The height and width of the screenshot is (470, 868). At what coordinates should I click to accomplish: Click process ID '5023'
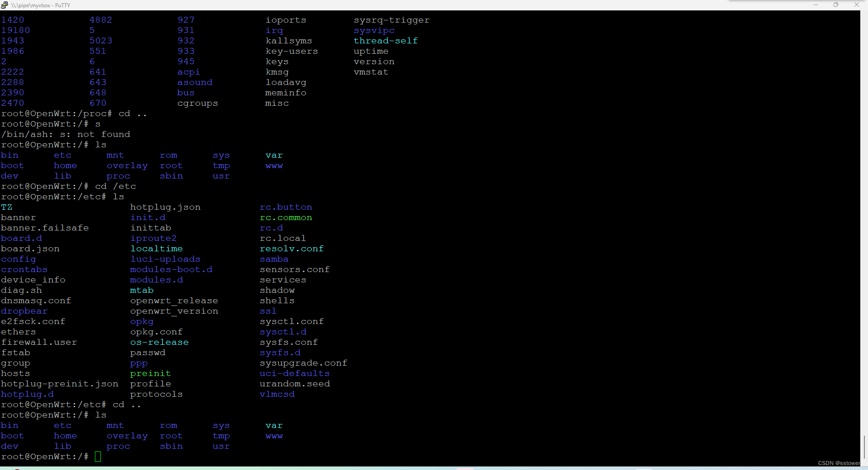click(101, 41)
